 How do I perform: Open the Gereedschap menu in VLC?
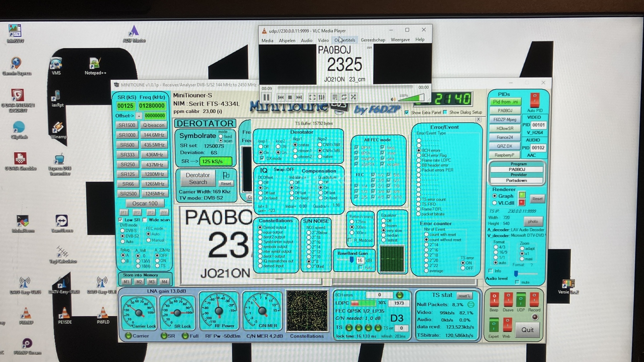373,40
